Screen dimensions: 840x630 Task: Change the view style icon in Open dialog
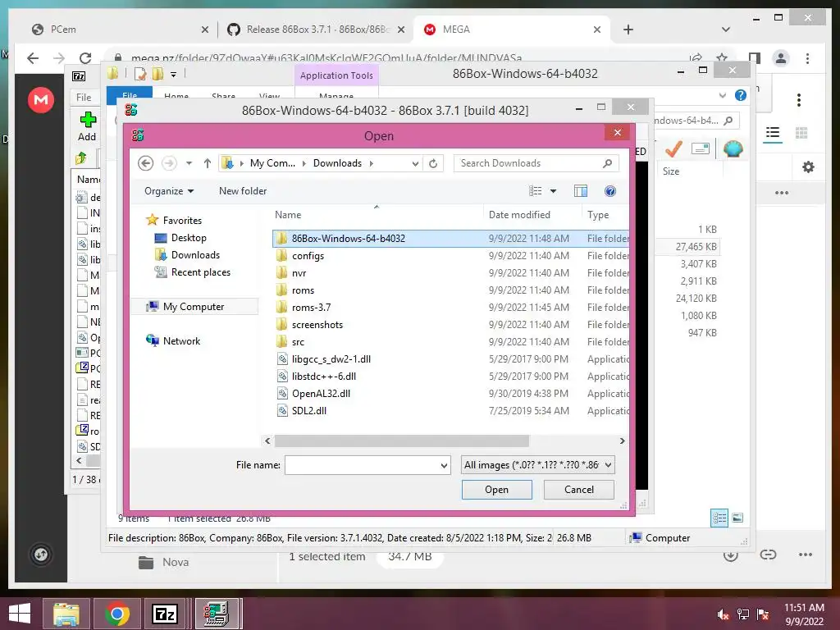[535, 191]
